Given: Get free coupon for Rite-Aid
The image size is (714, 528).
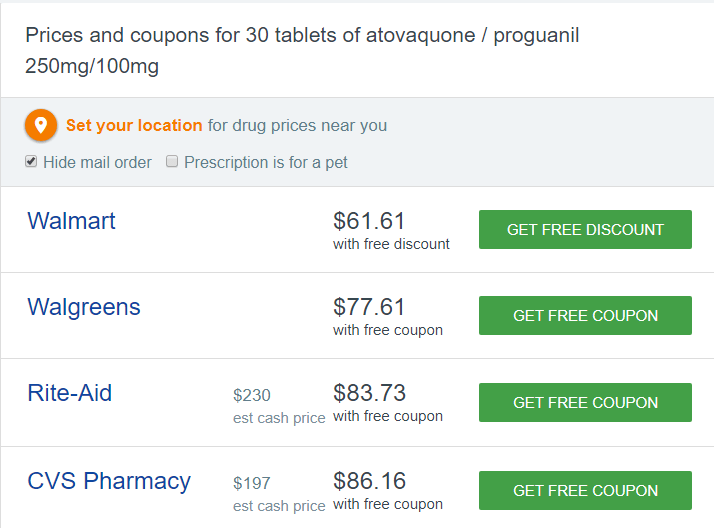Looking at the screenshot, I should click(585, 402).
